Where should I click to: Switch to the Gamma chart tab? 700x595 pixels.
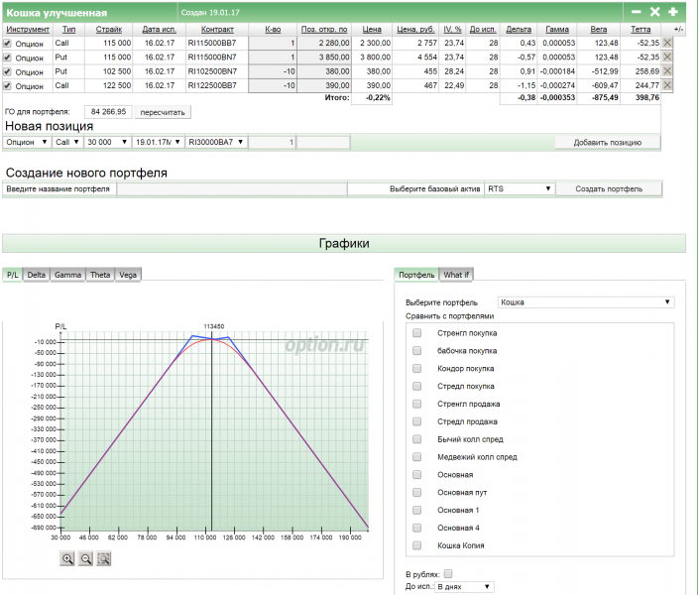click(x=67, y=275)
